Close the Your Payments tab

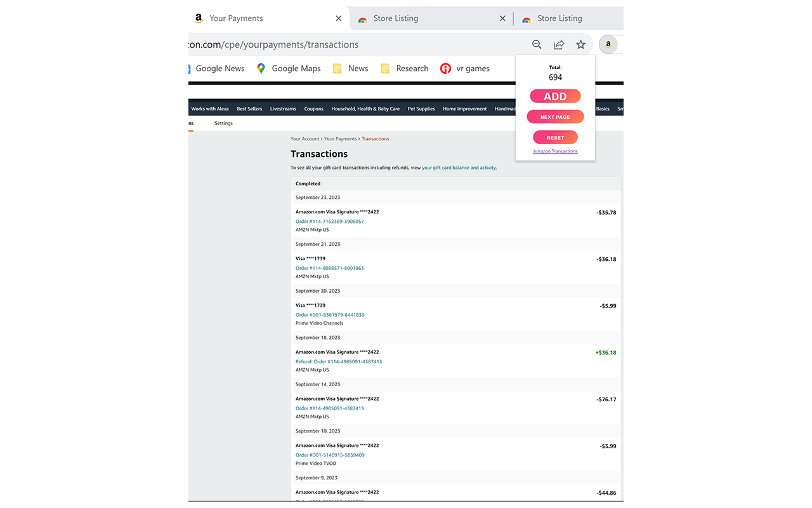point(339,18)
